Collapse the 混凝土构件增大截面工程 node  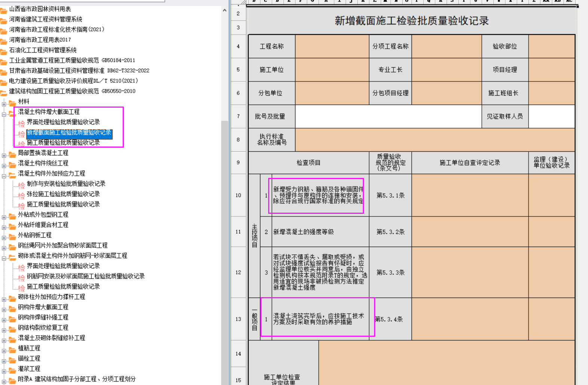click(4, 114)
